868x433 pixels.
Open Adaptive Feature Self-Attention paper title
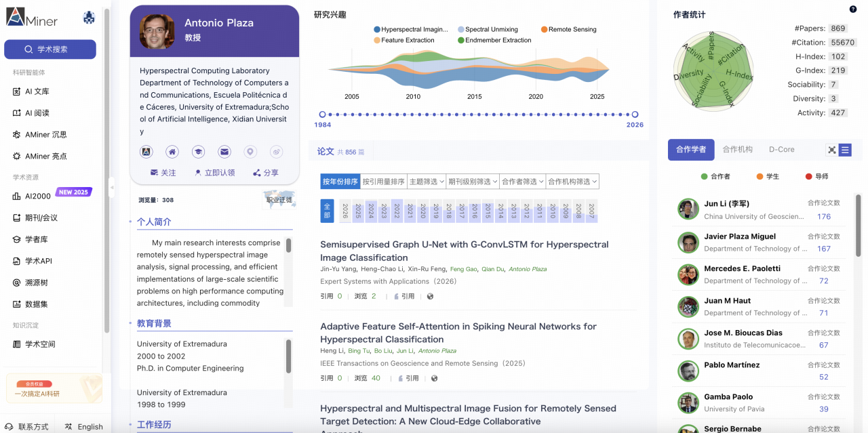[x=458, y=333]
